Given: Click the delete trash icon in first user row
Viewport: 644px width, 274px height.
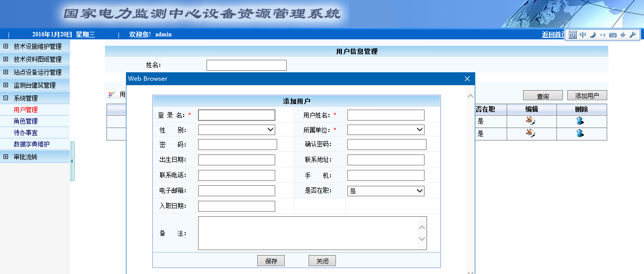Looking at the screenshot, I should [580, 121].
